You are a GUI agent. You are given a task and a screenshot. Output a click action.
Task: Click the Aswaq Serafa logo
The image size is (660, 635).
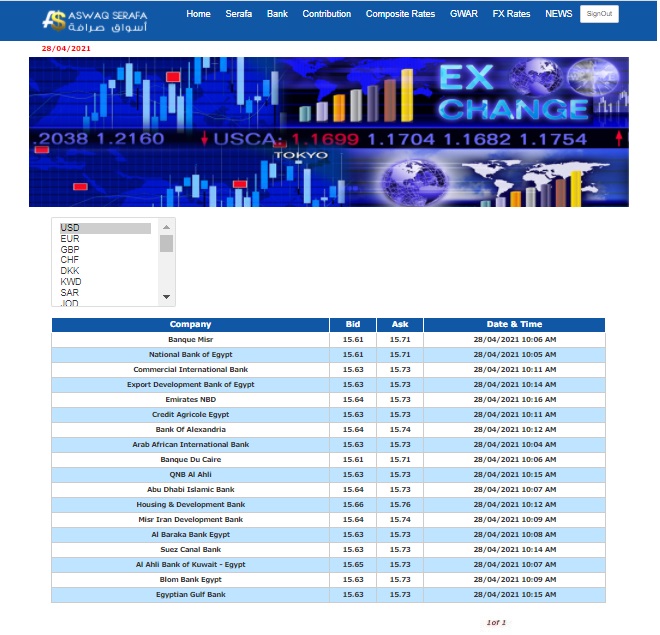click(95, 21)
